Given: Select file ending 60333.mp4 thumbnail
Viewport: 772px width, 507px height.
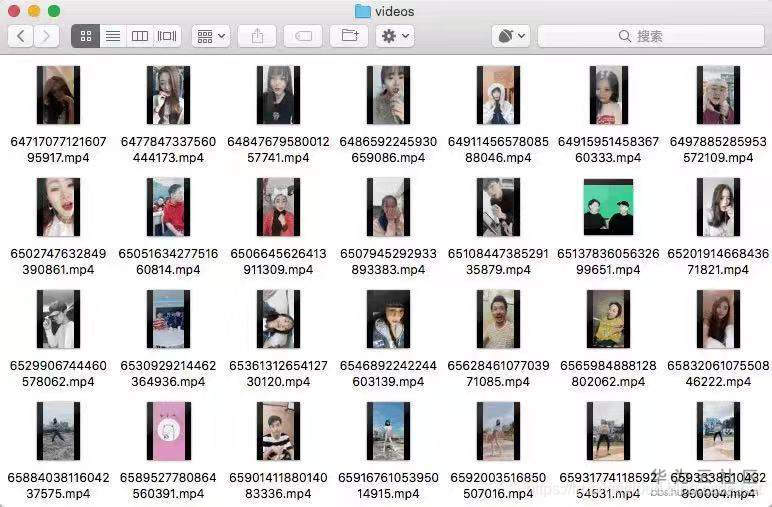Looking at the screenshot, I should click(x=609, y=95).
